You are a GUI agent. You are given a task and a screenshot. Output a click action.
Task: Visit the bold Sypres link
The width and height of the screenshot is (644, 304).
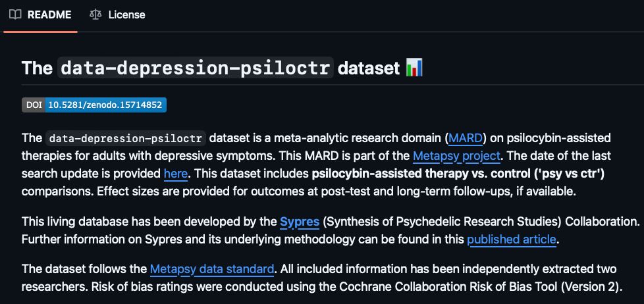click(x=300, y=222)
